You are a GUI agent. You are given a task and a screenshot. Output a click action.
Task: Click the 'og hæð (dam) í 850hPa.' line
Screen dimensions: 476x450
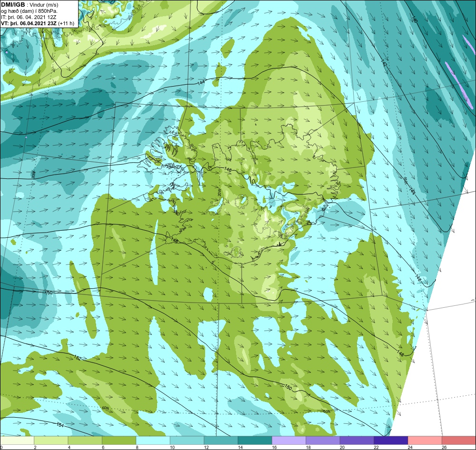click(x=30, y=11)
